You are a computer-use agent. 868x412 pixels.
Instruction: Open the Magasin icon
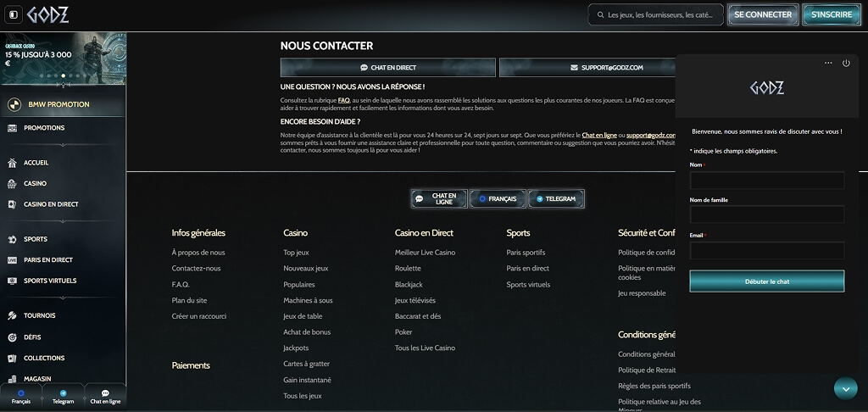click(x=12, y=379)
